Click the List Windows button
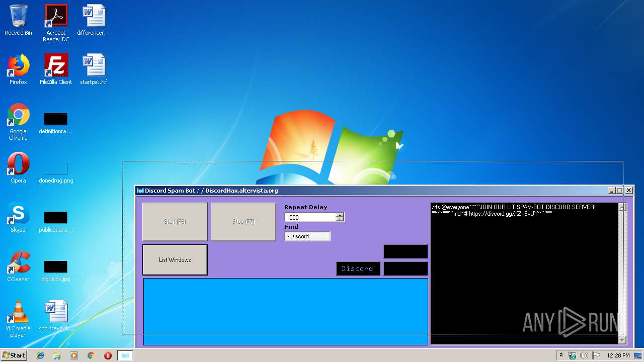The image size is (644, 362). 175,260
